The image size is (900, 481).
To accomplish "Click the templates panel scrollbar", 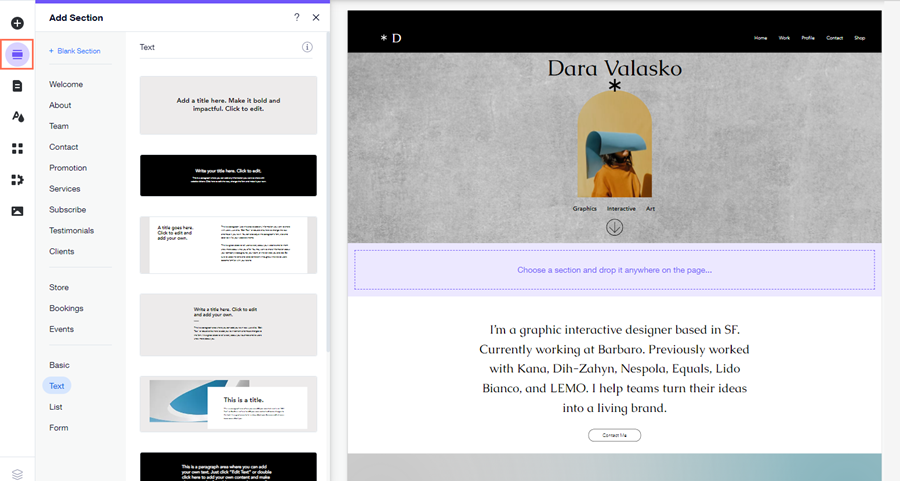I will click(x=328, y=192).
